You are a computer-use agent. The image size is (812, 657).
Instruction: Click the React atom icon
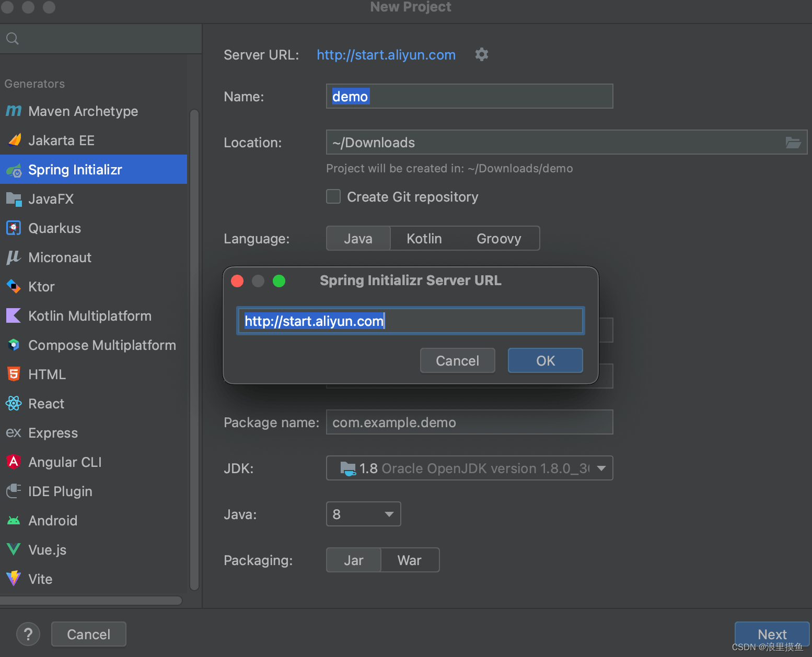pyautogui.click(x=14, y=403)
